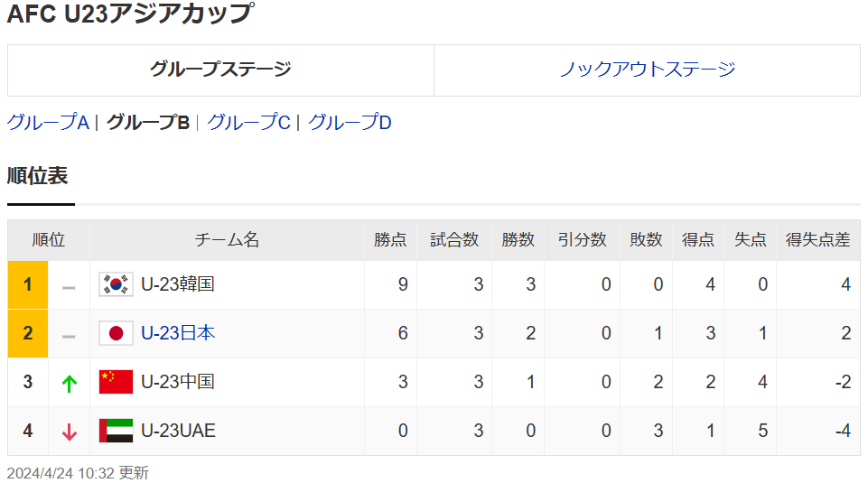Click the gray dash icon for U-23韓国

pos(69,287)
